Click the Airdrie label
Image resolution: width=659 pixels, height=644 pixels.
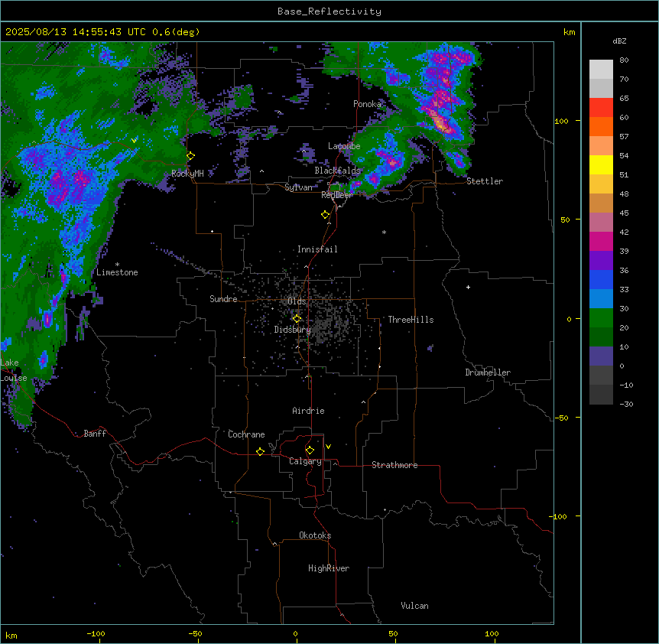(309, 411)
